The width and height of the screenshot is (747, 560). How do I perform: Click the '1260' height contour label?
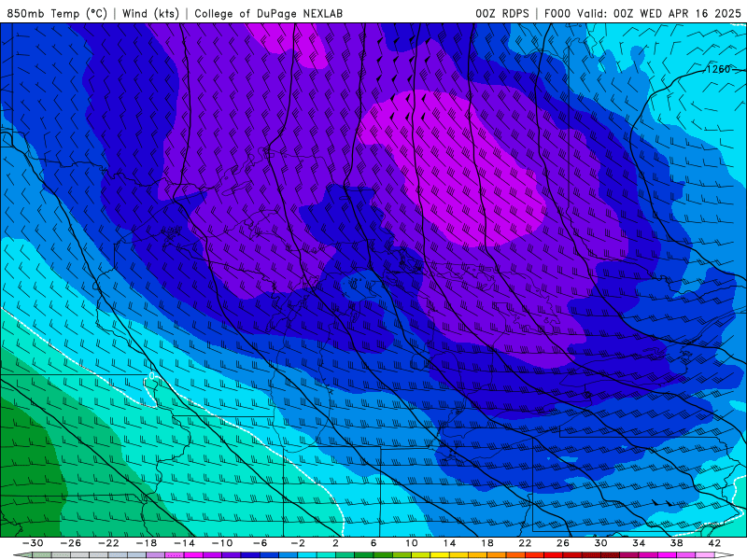pyautogui.click(x=718, y=69)
